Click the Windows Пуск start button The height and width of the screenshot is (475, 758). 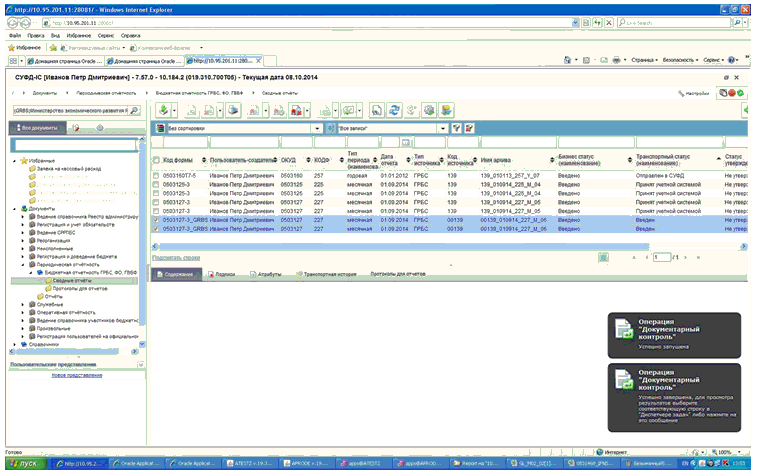(24, 465)
